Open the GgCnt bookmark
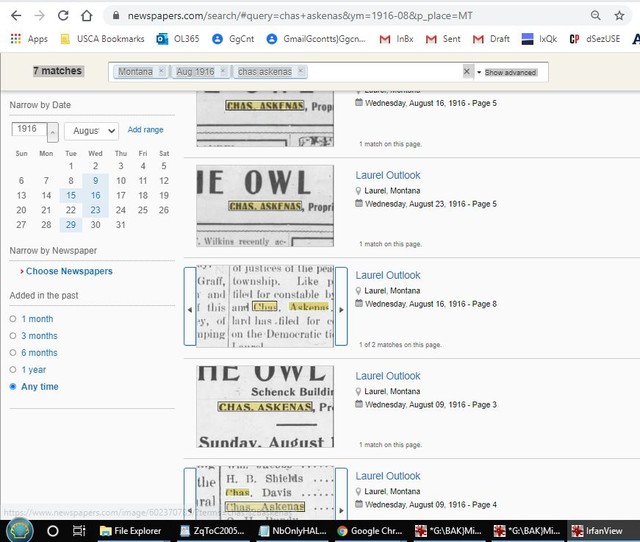 point(233,39)
